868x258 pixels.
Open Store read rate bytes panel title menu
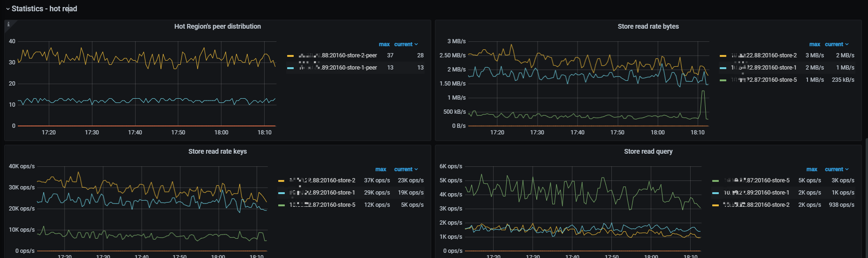click(648, 26)
